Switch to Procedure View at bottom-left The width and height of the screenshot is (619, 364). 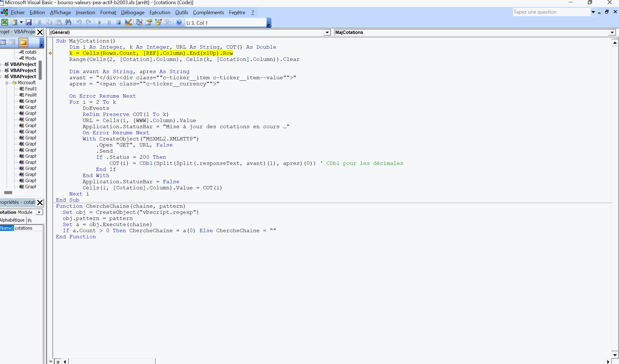tap(51, 361)
